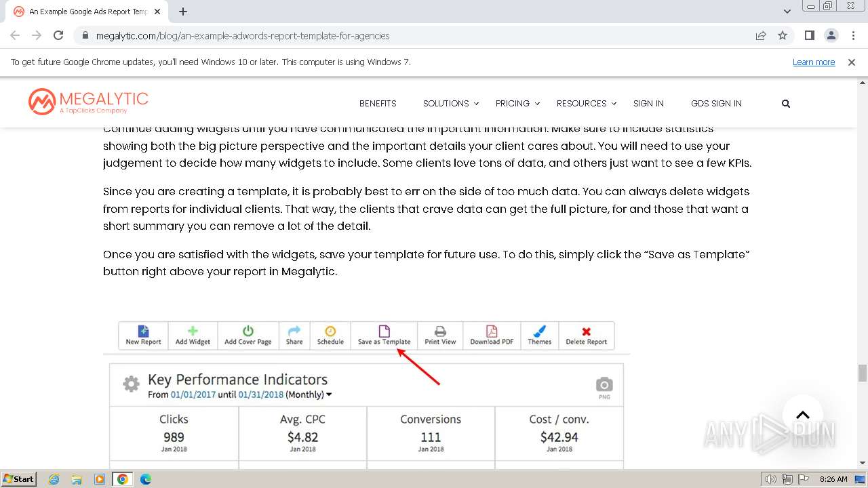Click the GDS SIGN IN link

(716, 104)
